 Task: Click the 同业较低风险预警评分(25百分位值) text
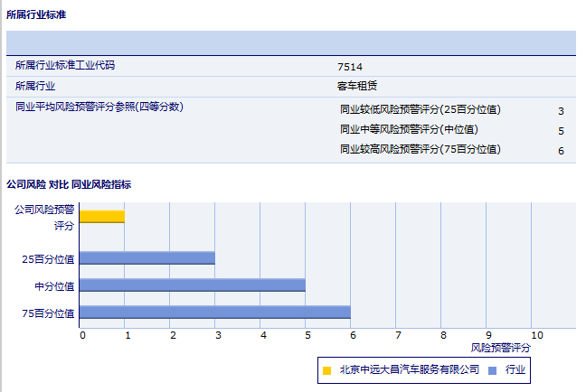coord(420,110)
